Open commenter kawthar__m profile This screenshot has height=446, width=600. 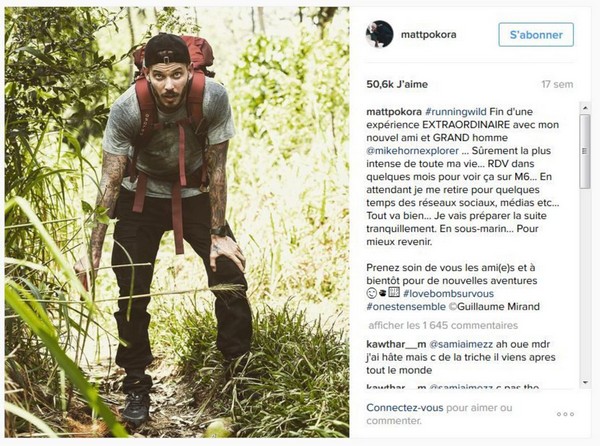[x=396, y=344]
